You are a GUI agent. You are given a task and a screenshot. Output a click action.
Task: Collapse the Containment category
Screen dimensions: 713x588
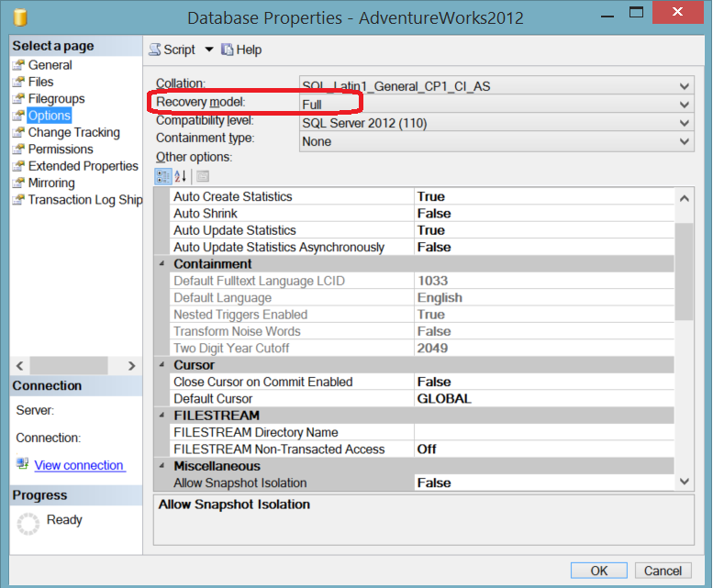pos(162,263)
